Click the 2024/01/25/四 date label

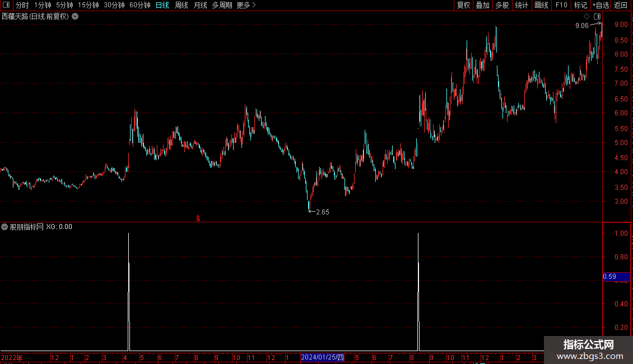point(322,357)
